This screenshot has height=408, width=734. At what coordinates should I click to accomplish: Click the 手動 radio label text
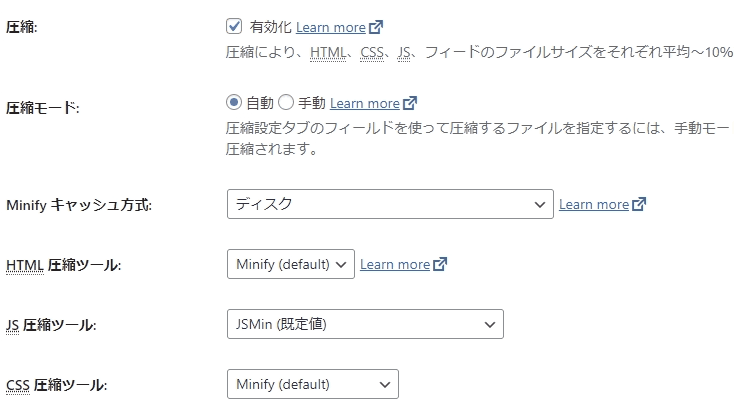[x=312, y=103]
